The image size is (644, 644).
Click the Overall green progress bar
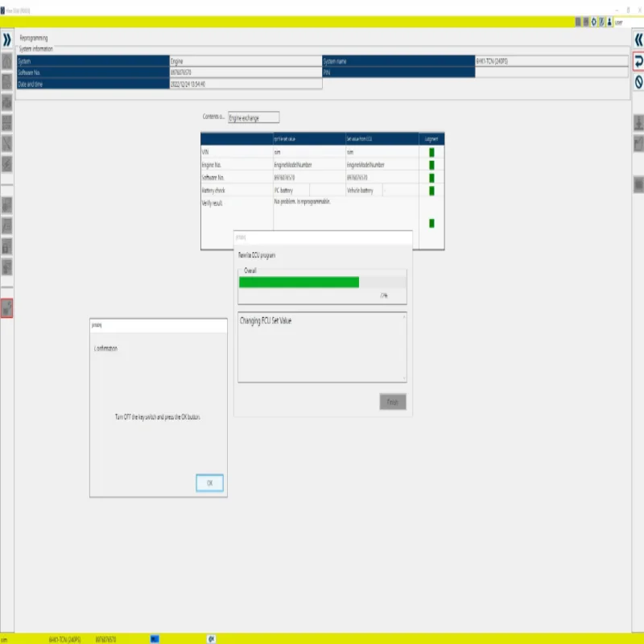(322, 283)
